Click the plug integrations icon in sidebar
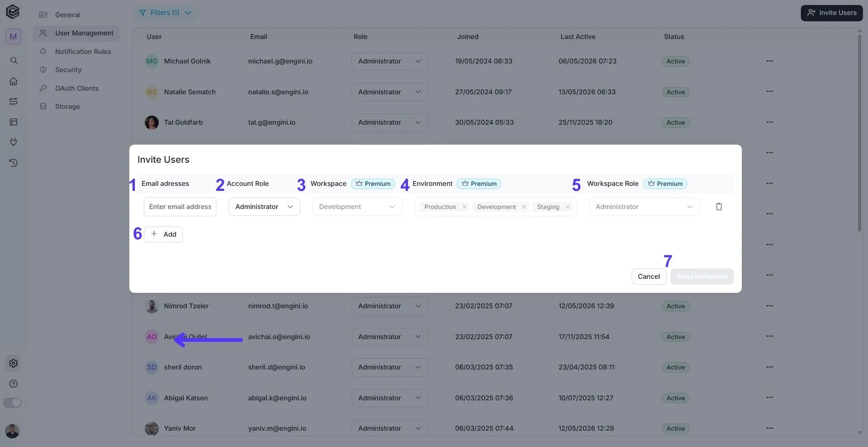 14,142
